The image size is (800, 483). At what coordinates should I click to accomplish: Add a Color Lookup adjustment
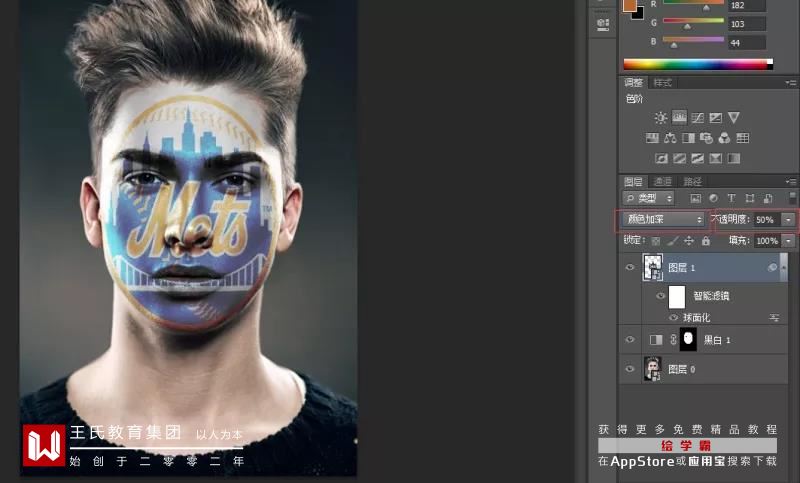tap(743, 138)
